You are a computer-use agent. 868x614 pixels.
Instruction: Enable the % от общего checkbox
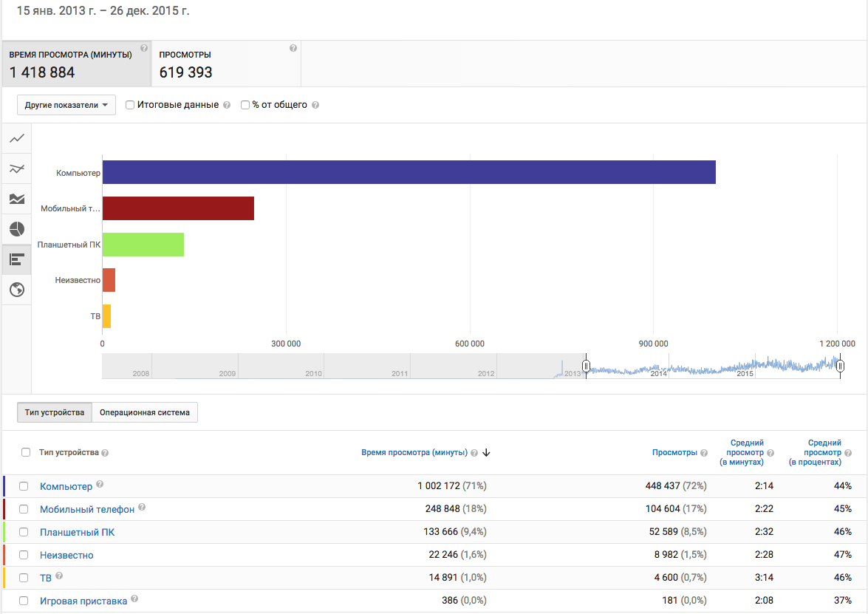click(245, 105)
